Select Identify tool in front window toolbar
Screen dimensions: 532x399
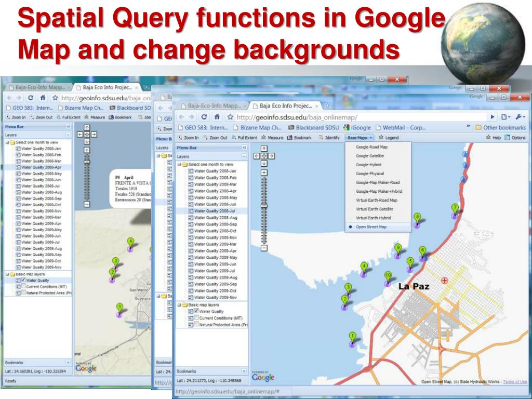(x=329, y=138)
